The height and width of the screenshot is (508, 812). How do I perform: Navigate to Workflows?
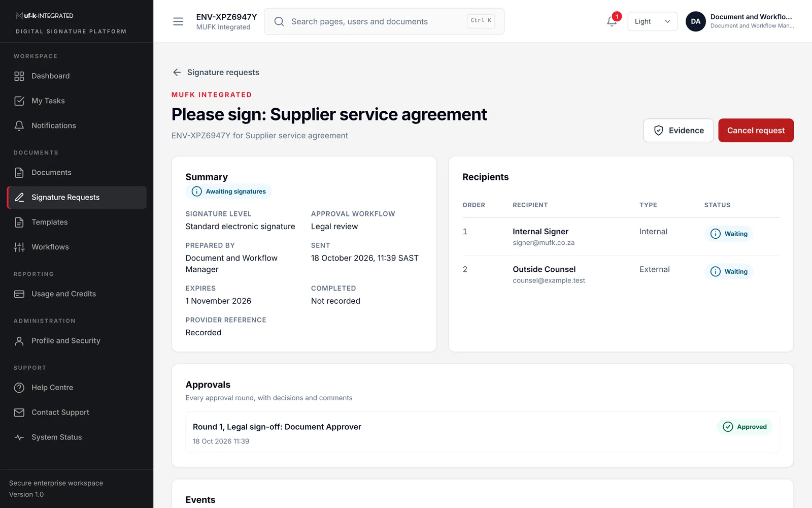[x=77, y=247]
